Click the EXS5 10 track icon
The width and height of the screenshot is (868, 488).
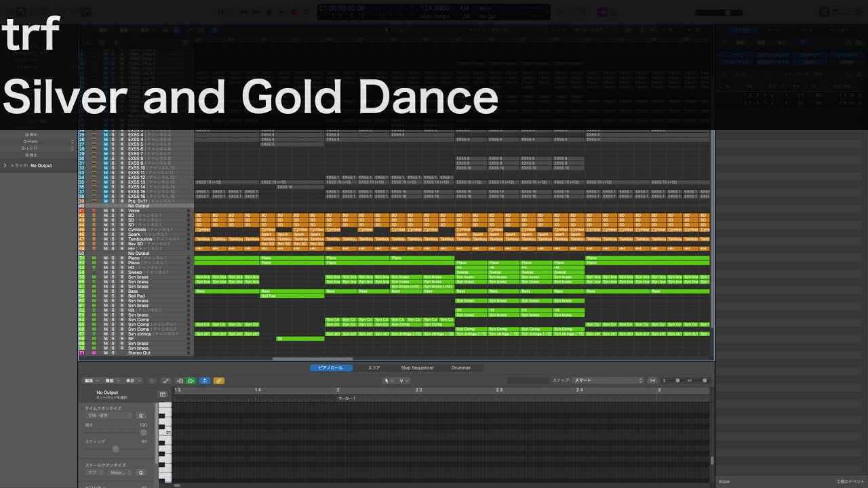point(94,168)
